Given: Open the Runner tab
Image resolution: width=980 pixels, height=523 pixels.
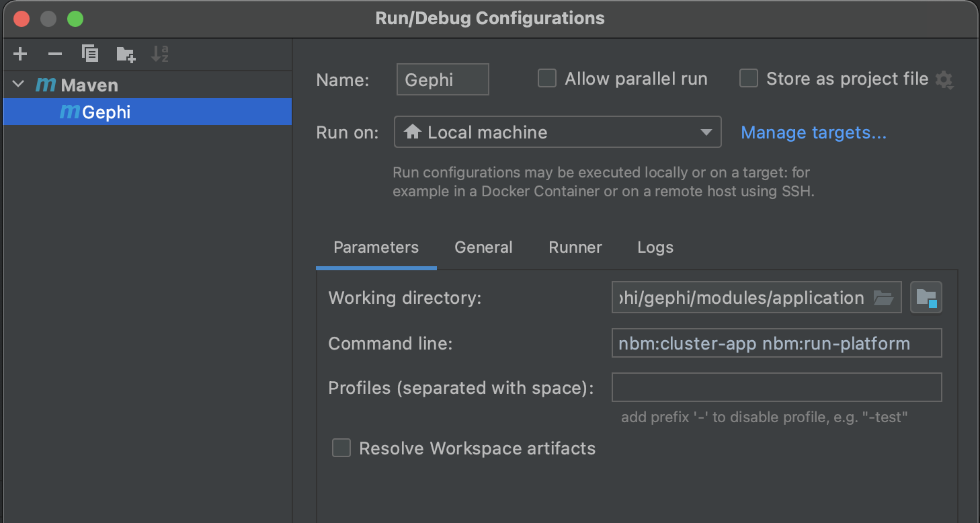Looking at the screenshot, I should pyautogui.click(x=575, y=247).
